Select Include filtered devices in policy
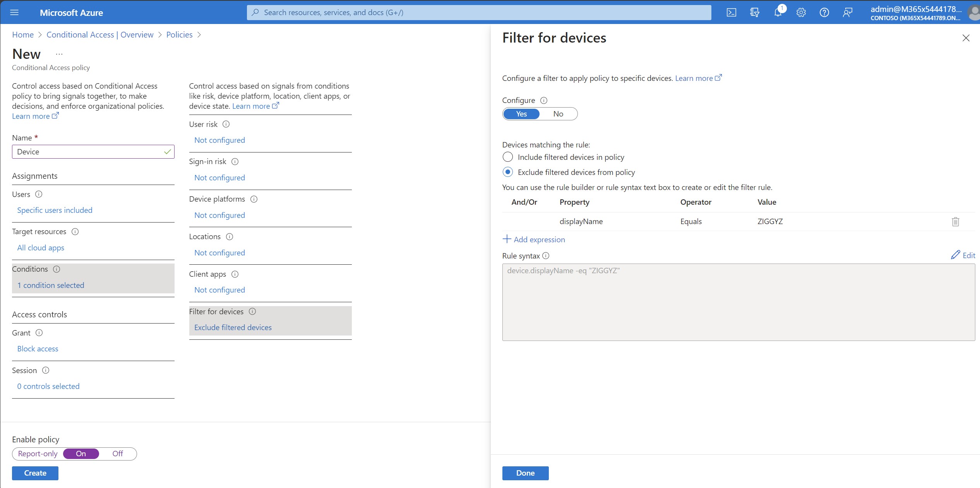This screenshot has width=980, height=488. coord(507,157)
